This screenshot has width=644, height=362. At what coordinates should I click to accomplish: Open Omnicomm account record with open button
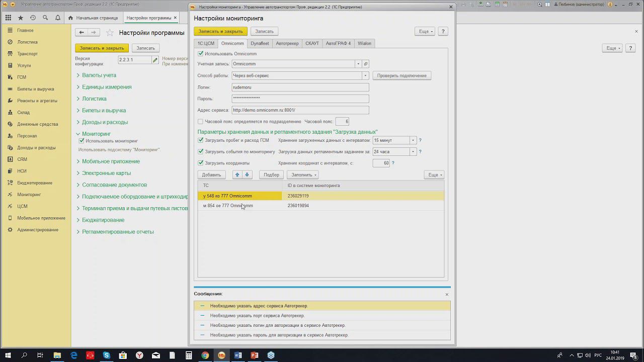(366, 64)
